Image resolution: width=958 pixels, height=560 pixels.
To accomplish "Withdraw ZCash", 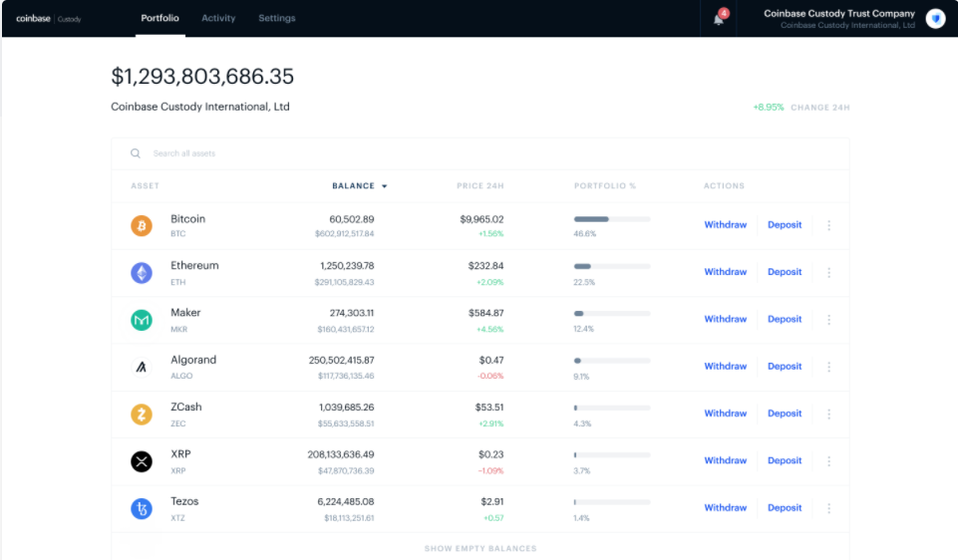I will [x=725, y=414].
